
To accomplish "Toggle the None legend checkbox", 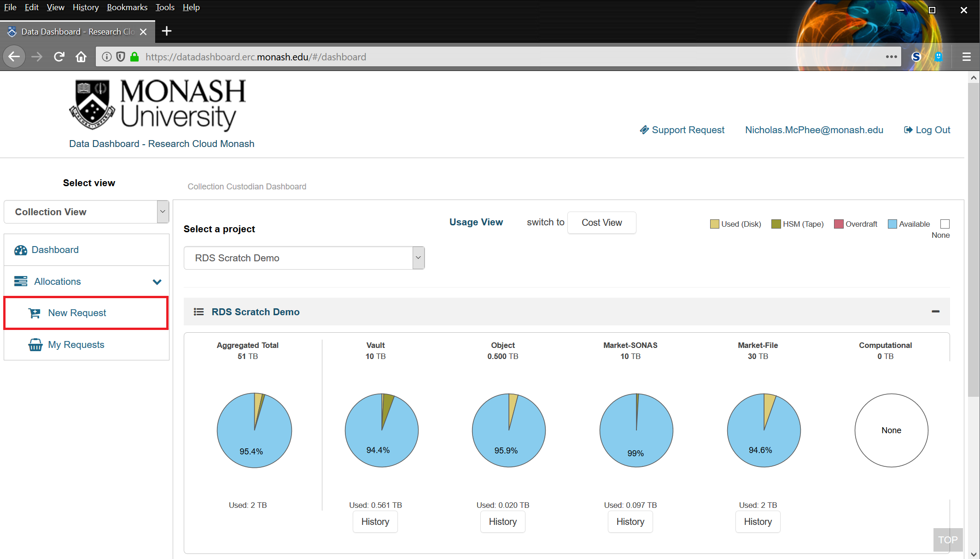I will [945, 224].
